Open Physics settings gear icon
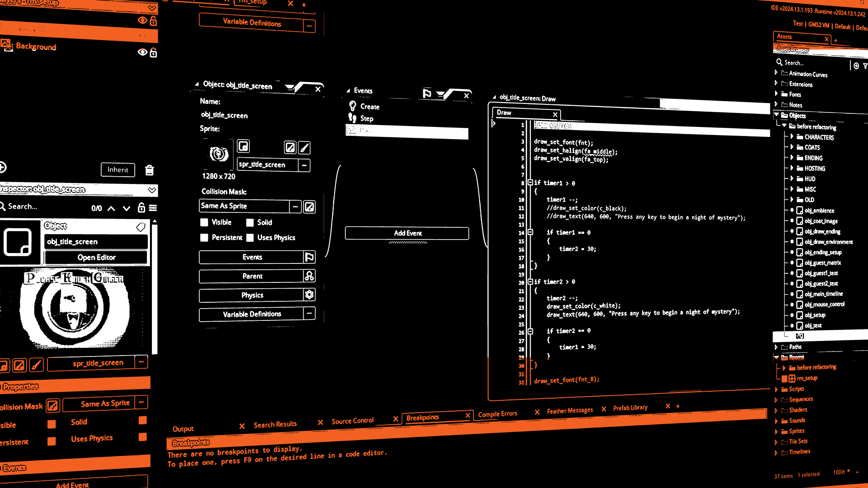This screenshot has width=868, height=488. 309,295
